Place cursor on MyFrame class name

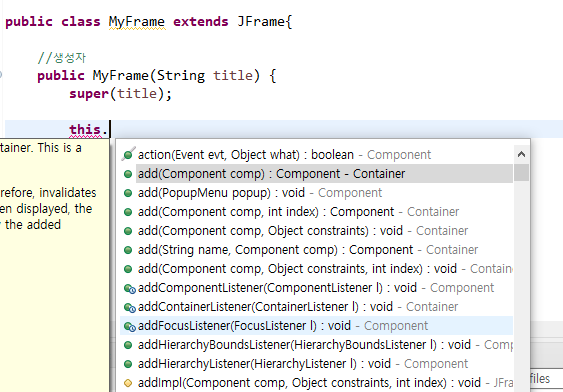pos(137,22)
